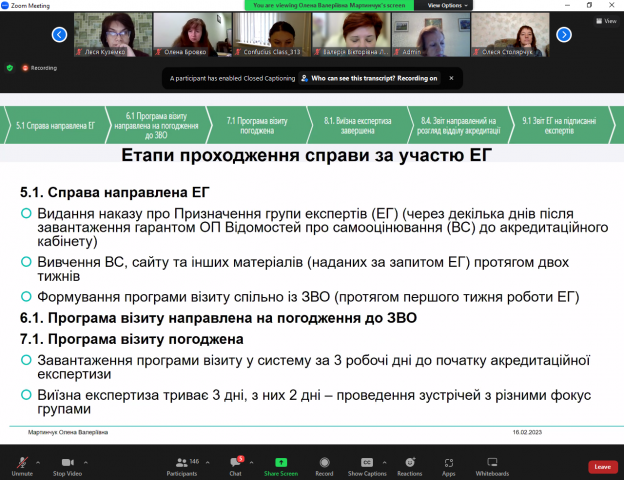Click the green Share Screen icon
Image resolution: width=624 pixels, height=480 pixels.
coord(280,464)
